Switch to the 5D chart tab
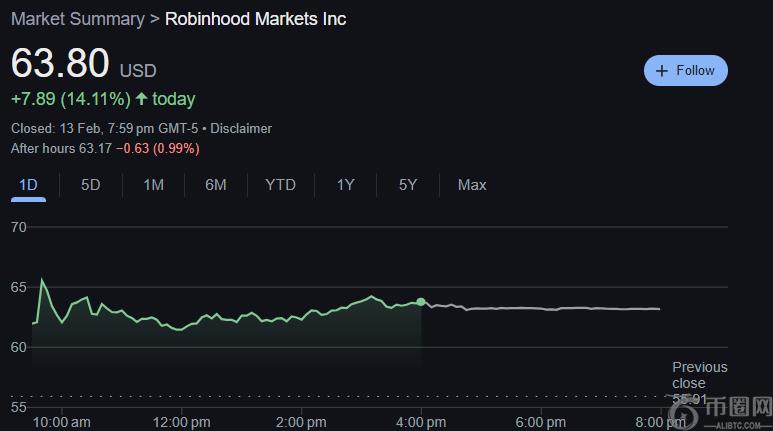773x431 pixels. pyautogui.click(x=91, y=185)
